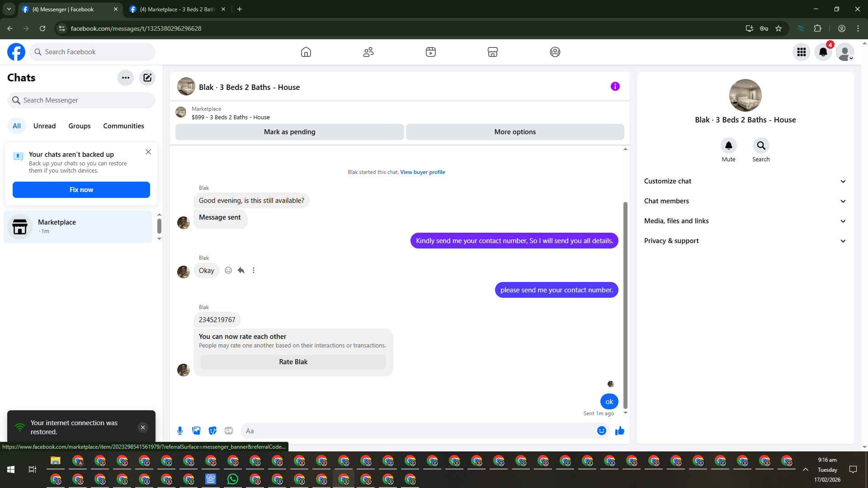Focus the Search Messenger field
This screenshot has height=488, width=868.
coord(81,100)
